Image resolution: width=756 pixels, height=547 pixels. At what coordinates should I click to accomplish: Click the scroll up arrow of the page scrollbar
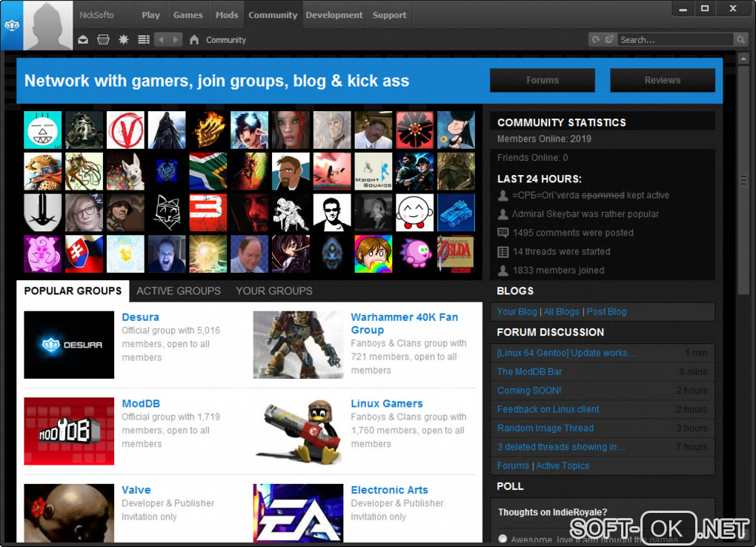point(743,59)
